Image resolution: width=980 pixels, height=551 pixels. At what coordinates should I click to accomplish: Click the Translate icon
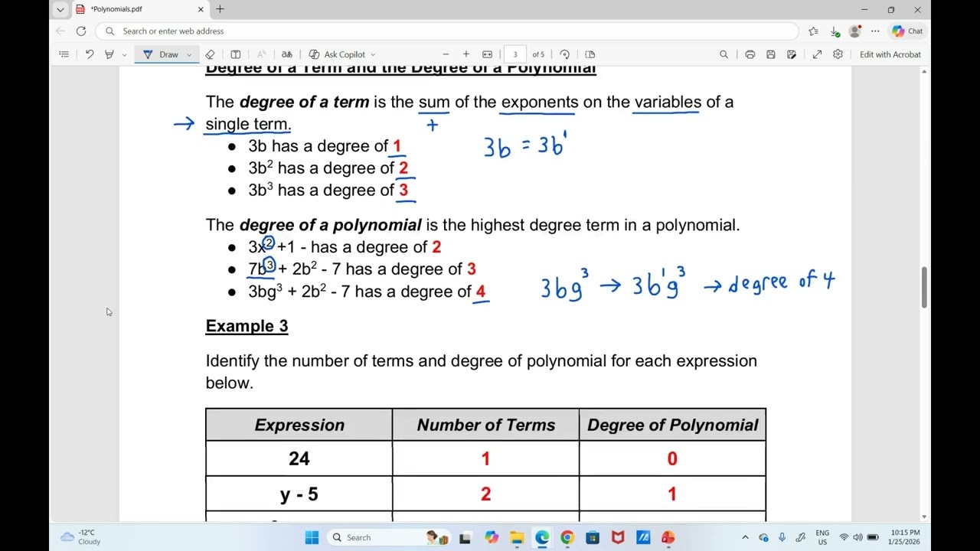287,54
